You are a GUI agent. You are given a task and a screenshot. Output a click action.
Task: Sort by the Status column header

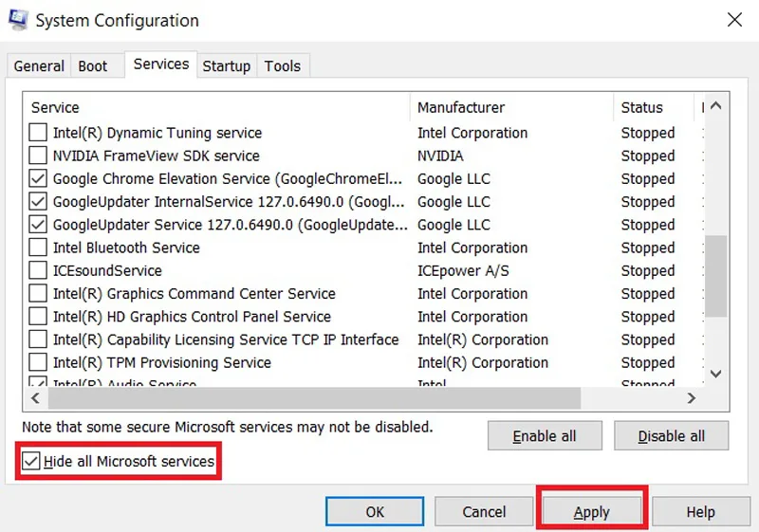[654, 107]
